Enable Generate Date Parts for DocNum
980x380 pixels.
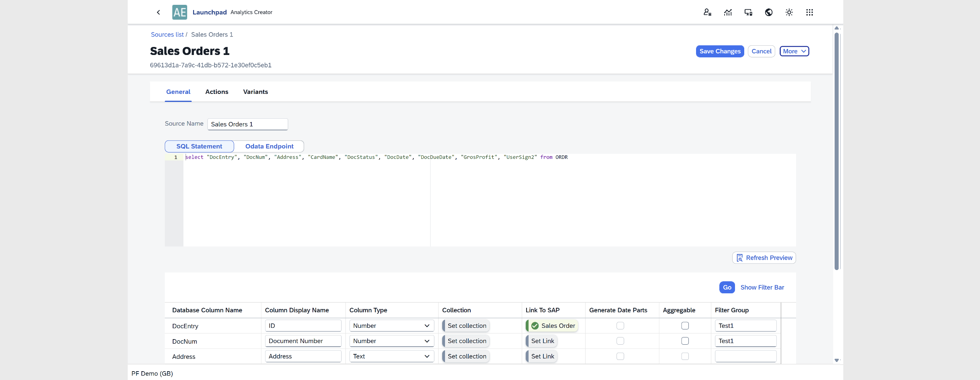coord(621,341)
